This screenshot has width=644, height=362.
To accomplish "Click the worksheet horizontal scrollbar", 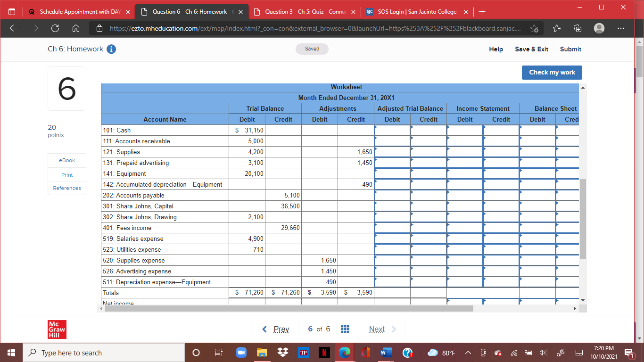I will pyautogui.click(x=289, y=308).
